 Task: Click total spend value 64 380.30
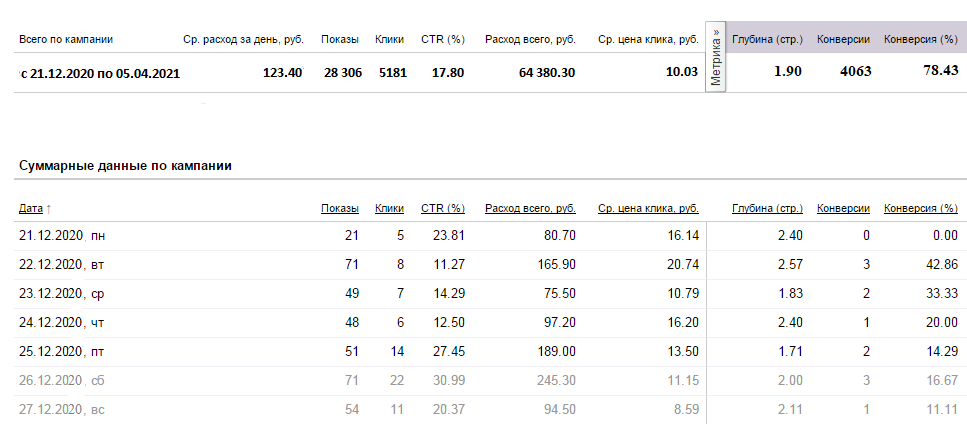(540, 73)
